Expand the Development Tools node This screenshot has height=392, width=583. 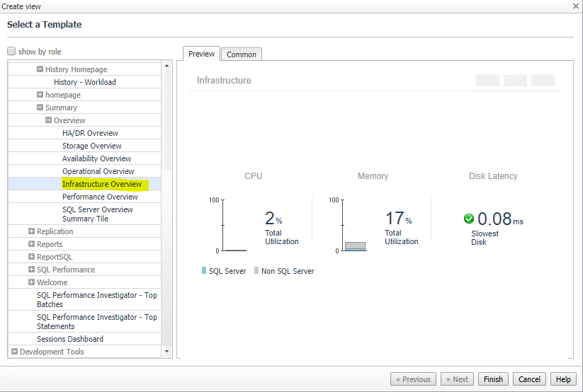coord(15,352)
